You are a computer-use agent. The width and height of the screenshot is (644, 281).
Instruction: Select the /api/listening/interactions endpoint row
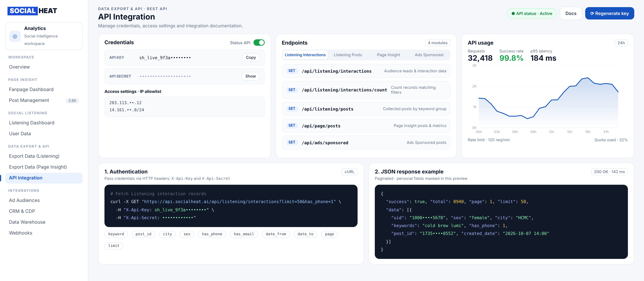[x=366, y=71]
